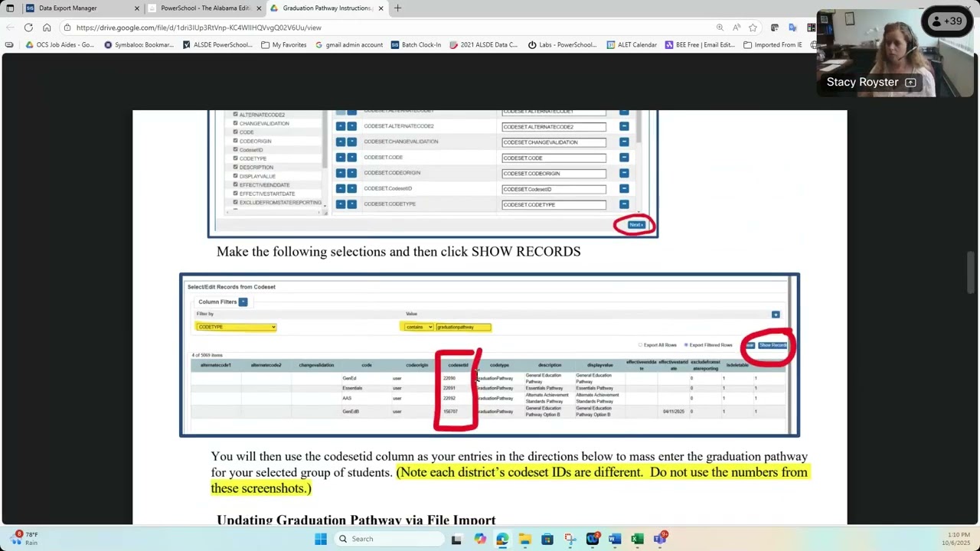Open Snipping Tool from the taskbar
Screen dimensions: 980x551
coord(570,539)
